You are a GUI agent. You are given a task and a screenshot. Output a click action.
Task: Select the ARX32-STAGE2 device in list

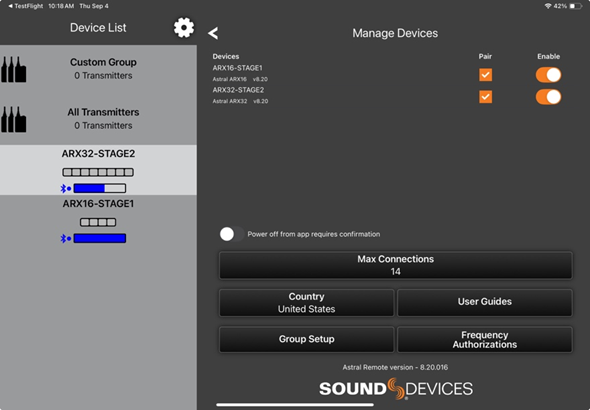pyautogui.click(x=98, y=170)
